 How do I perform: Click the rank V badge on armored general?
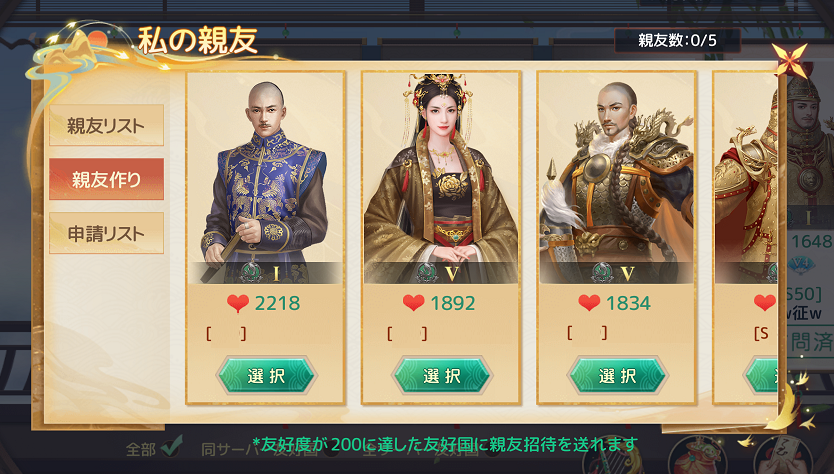tap(616, 273)
